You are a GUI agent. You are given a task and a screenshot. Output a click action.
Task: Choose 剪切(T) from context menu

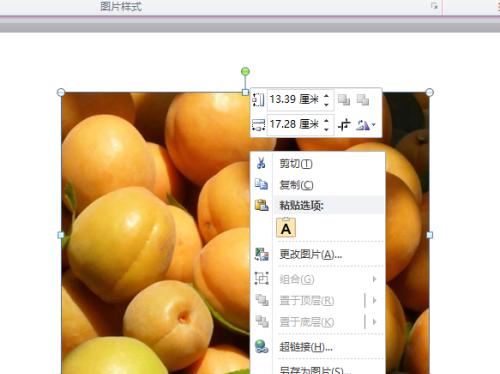pos(318,163)
